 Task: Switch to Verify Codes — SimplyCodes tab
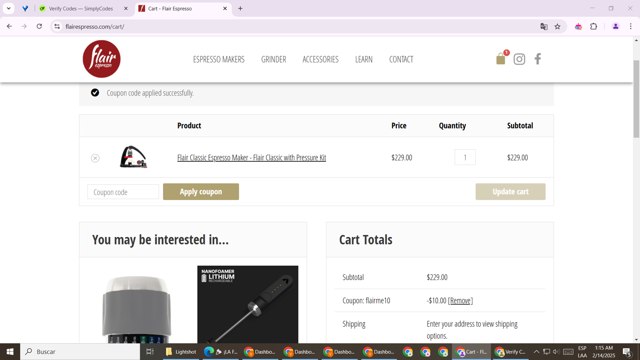click(x=81, y=8)
